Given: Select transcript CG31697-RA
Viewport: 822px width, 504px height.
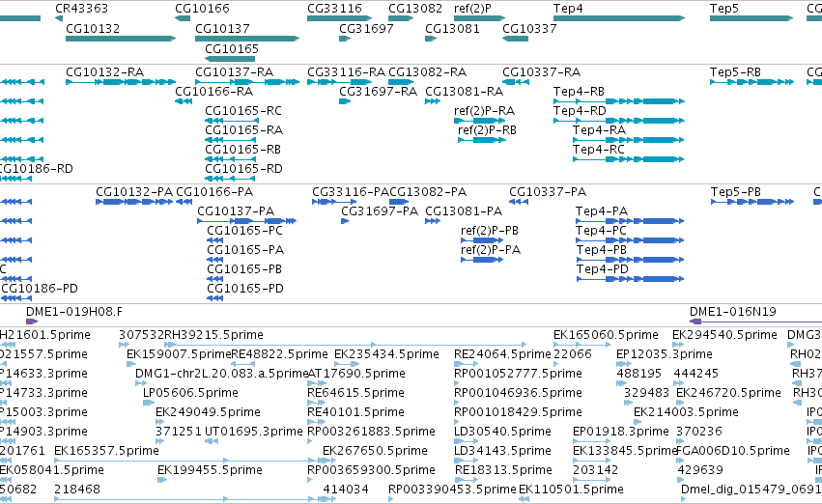Looking at the screenshot, I should click(378, 91).
